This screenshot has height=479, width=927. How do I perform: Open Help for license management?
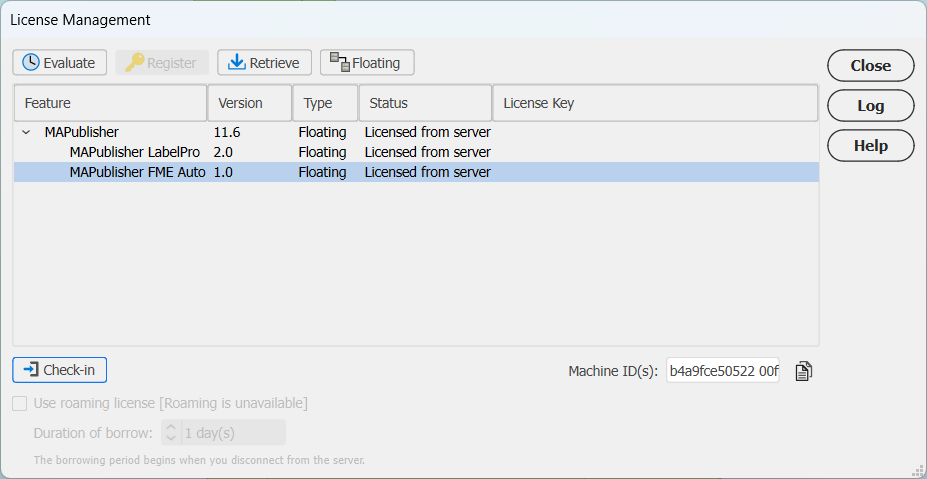871,145
